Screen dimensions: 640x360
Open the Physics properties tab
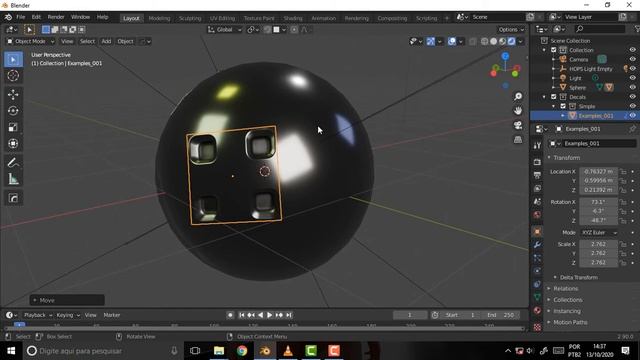pos(537,271)
